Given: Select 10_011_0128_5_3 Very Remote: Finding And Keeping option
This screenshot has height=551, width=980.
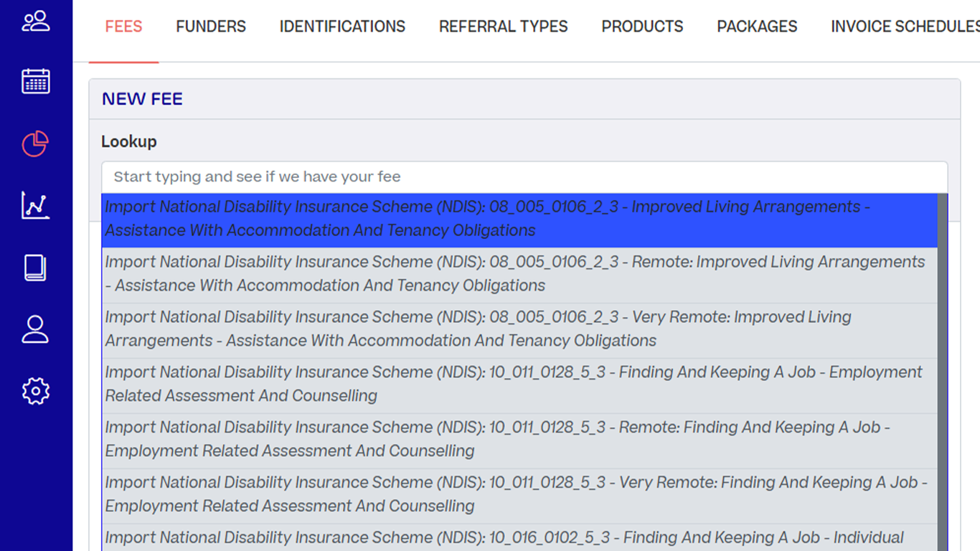Looking at the screenshot, I should (x=519, y=496).
